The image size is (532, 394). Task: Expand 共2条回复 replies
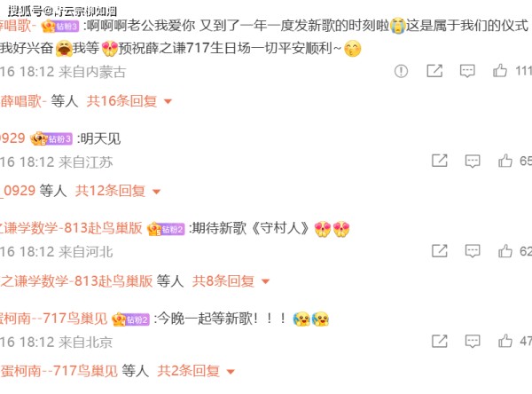point(196,371)
